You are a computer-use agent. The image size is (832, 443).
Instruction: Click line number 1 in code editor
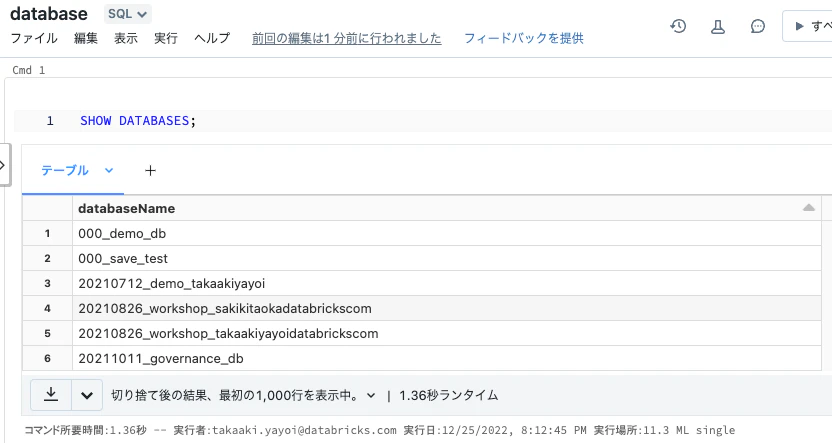point(50,121)
